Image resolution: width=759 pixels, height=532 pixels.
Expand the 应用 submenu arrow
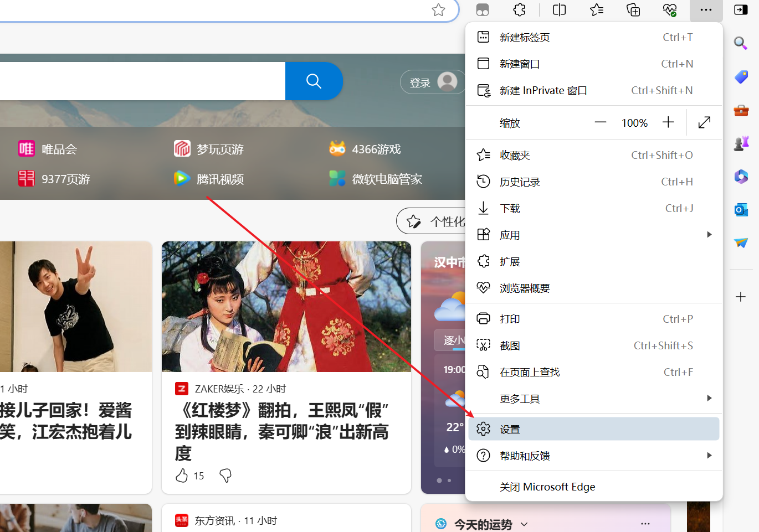click(710, 234)
